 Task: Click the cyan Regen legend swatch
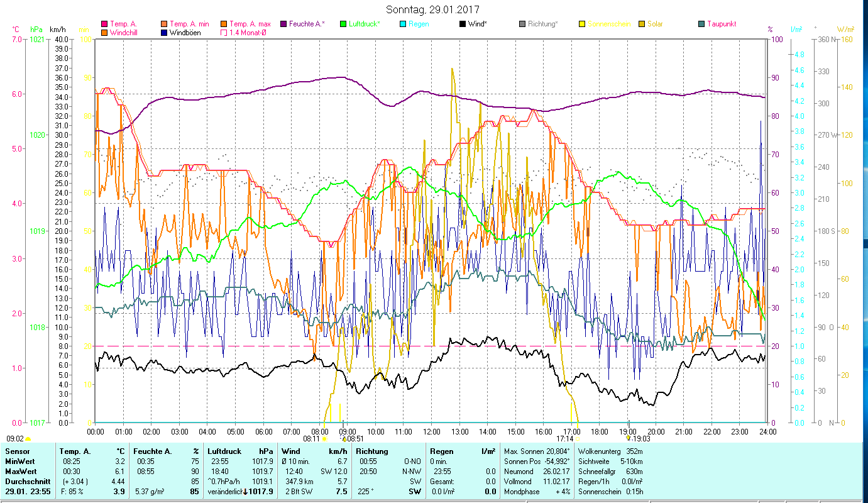click(403, 25)
